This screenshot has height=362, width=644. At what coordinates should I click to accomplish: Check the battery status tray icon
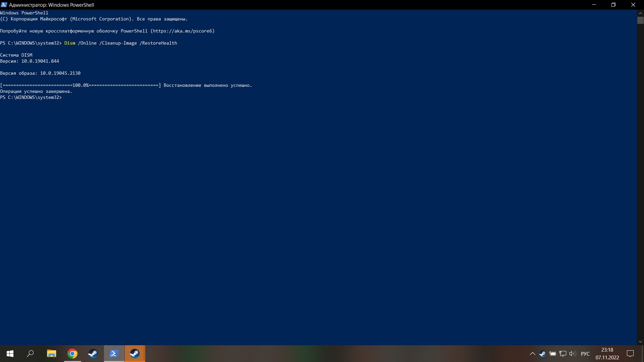[553, 354]
